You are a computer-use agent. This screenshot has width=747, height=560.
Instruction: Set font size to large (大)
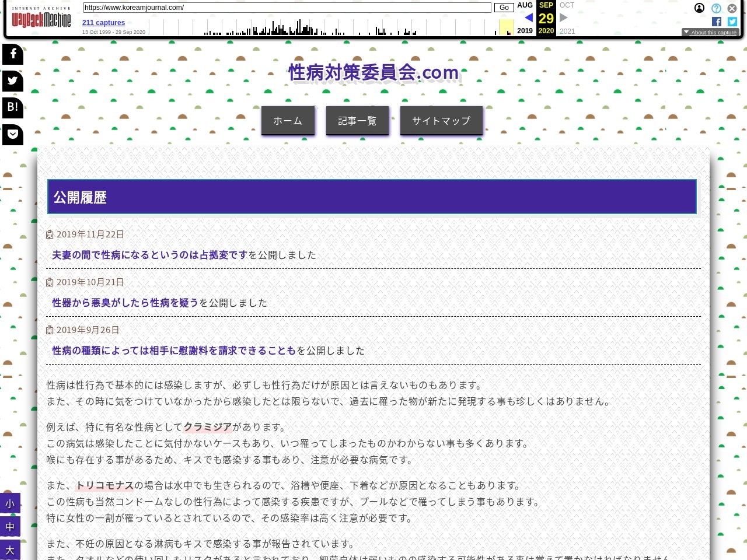point(10,550)
